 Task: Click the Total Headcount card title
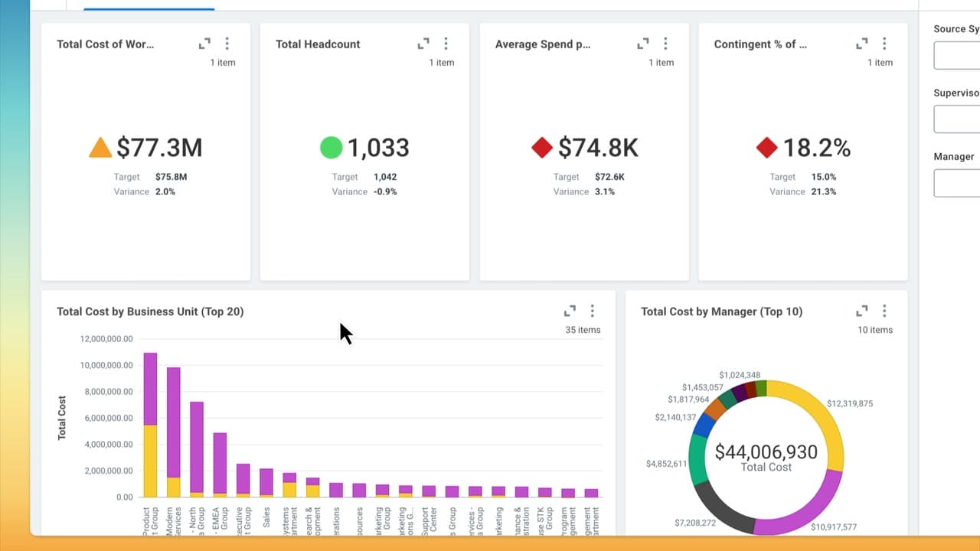318,44
